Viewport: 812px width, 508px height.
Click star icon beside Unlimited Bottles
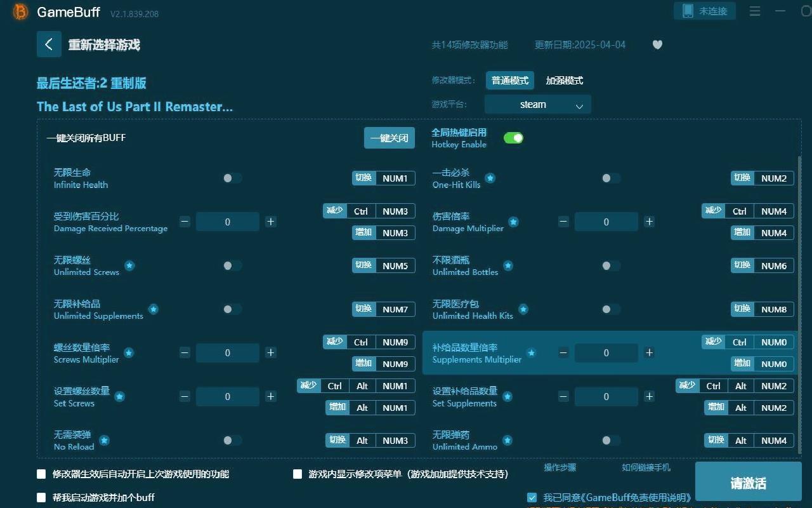pos(508,266)
